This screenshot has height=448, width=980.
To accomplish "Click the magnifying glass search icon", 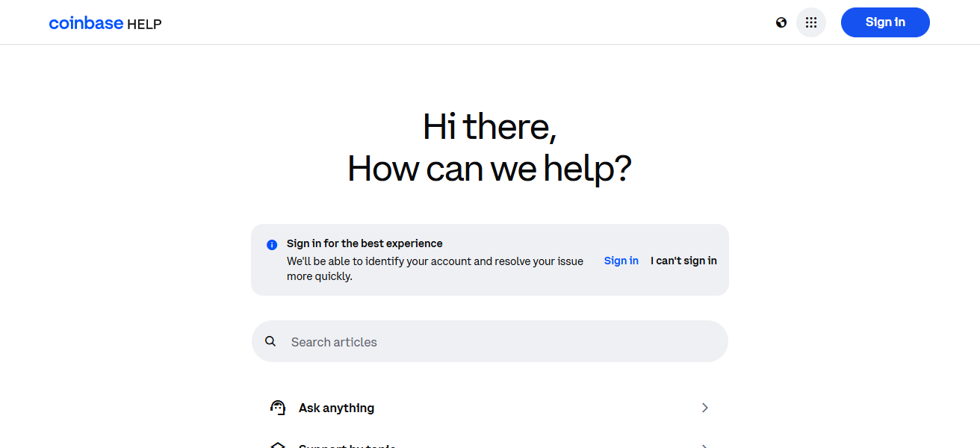I will pos(270,341).
